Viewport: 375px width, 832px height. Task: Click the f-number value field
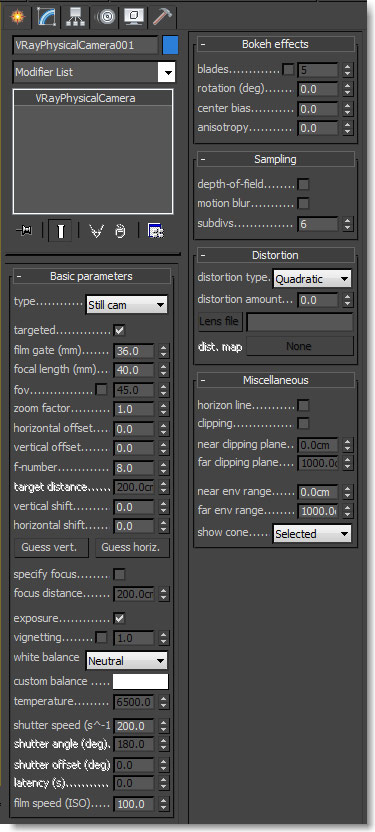[x=134, y=469]
